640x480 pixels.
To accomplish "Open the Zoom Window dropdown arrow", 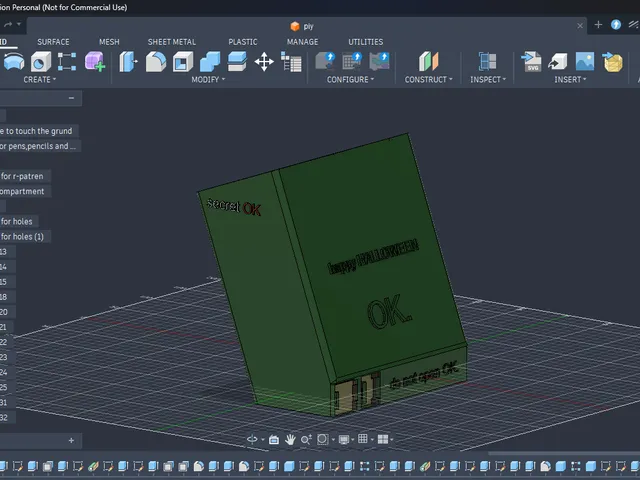I will [333, 440].
